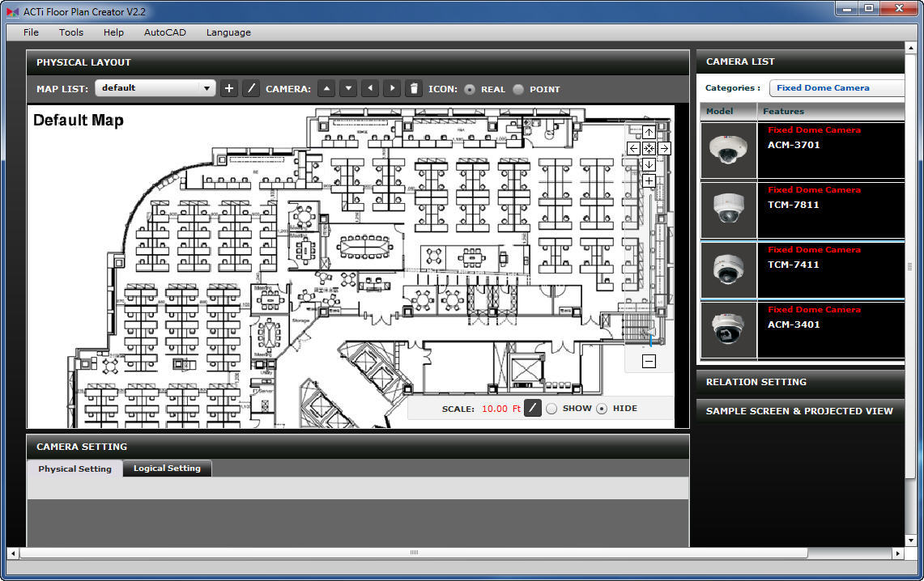
Task: Open the File menu
Action: click(x=32, y=32)
